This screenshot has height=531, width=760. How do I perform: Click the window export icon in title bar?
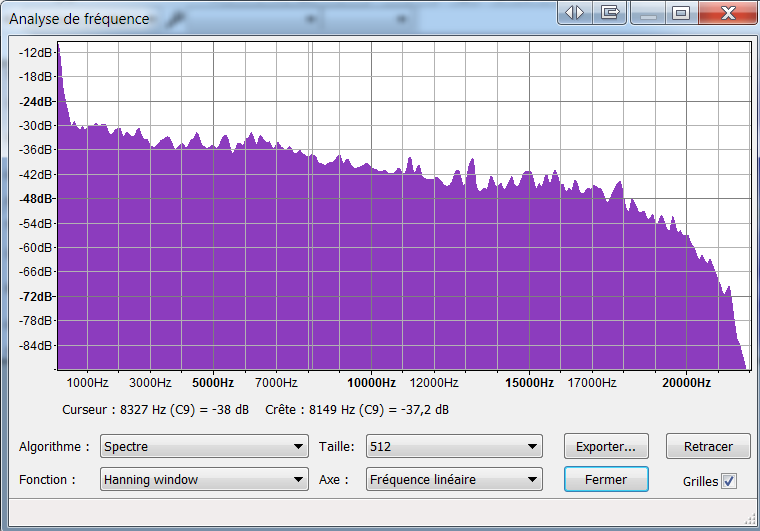tap(610, 12)
